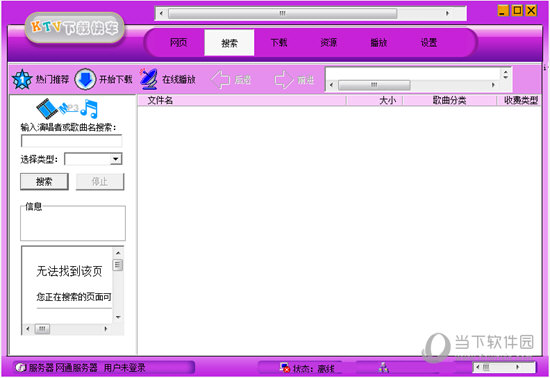Click the top horizontal scrollbar thumb
Screen dimensions: 550x378
[283, 13]
